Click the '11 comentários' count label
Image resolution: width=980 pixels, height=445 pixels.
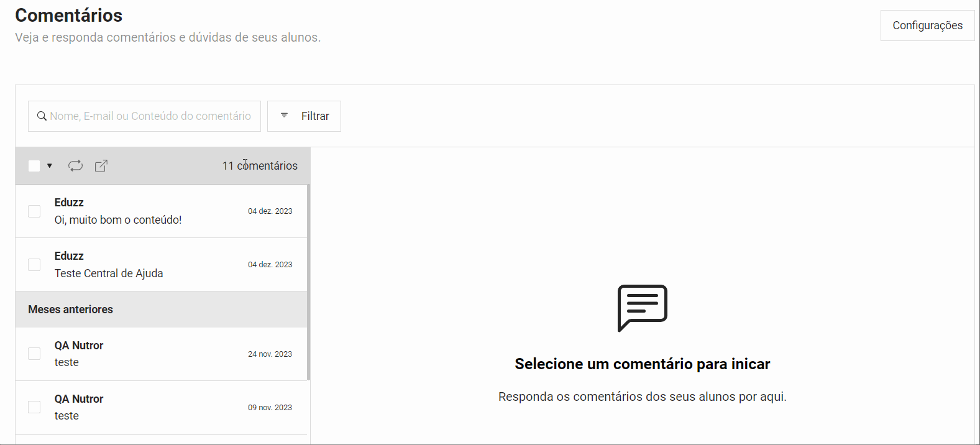point(260,166)
